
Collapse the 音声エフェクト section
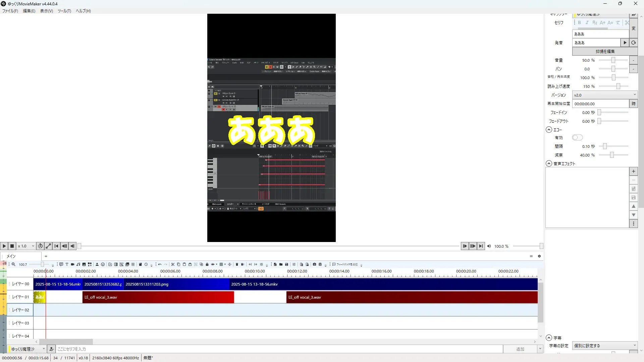click(549, 164)
